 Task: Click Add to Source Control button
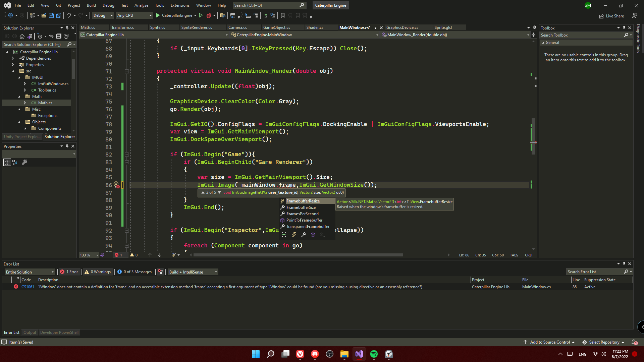pos(549,342)
